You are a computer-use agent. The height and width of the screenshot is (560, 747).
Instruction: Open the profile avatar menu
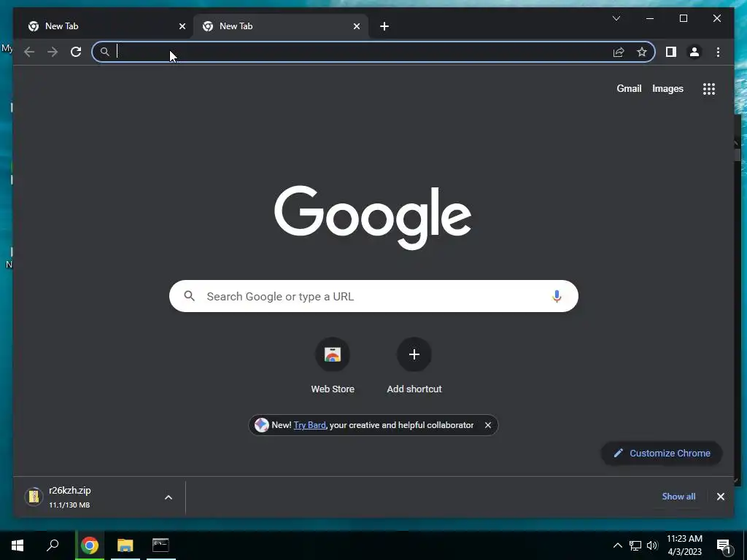694,52
